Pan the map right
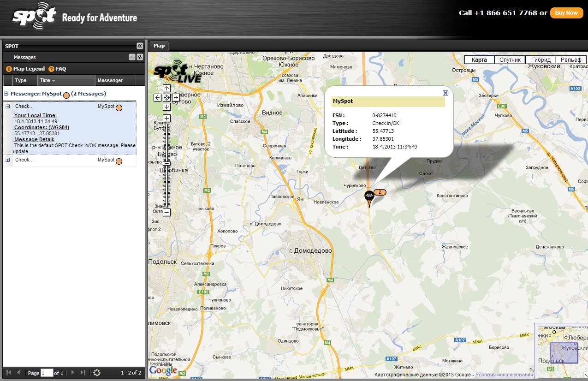The image size is (588, 381). coord(176,97)
